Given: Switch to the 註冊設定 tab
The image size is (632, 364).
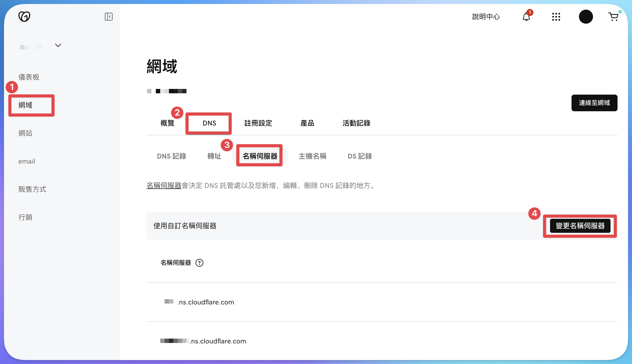Looking at the screenshot, I should [x=258, y=123].
